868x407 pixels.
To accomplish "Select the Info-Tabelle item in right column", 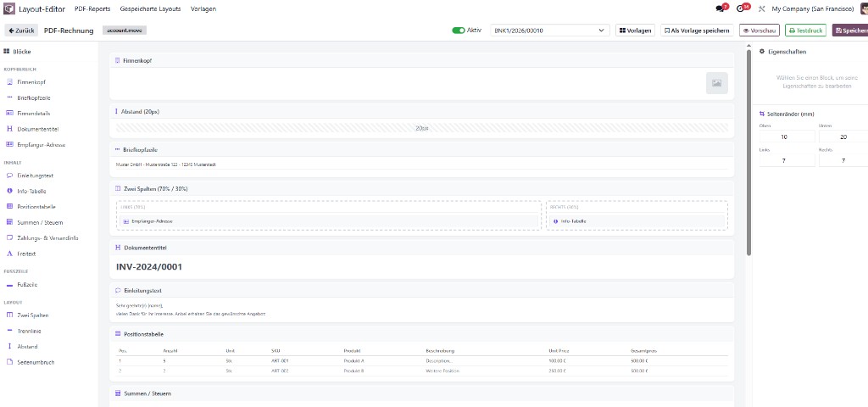I will [x=637, y=221].
